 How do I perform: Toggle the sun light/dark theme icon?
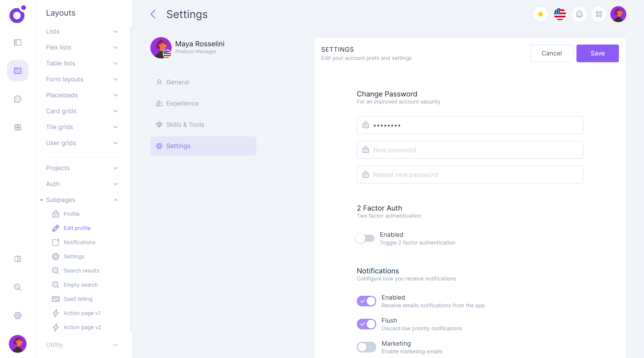[540, 14]
